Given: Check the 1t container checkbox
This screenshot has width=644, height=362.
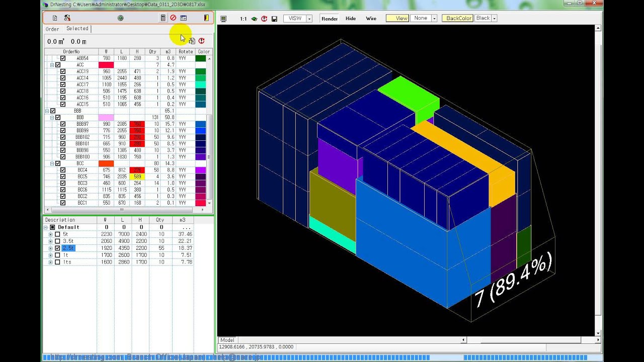Looking at the screenshot, I should click(57, 255).
